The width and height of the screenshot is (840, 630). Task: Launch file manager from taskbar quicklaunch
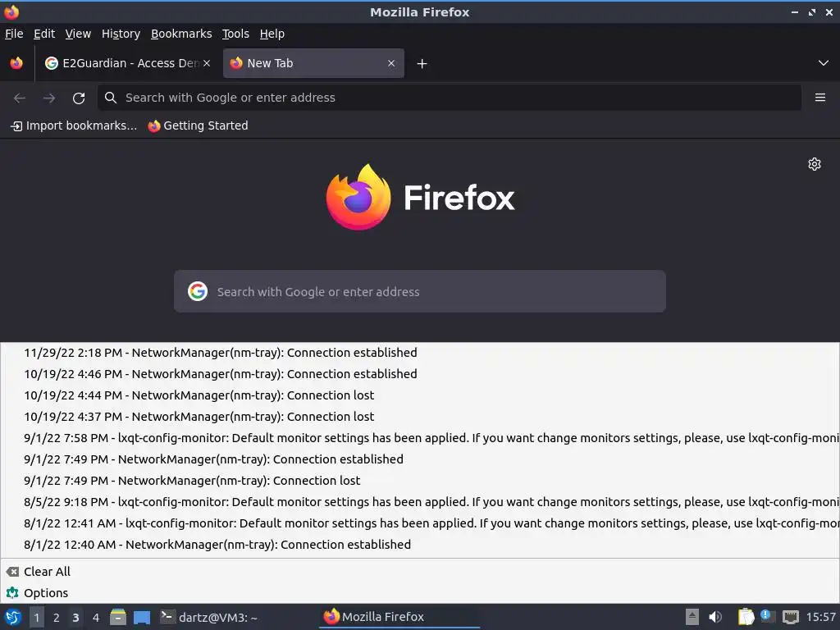click(x=118, y=617)
